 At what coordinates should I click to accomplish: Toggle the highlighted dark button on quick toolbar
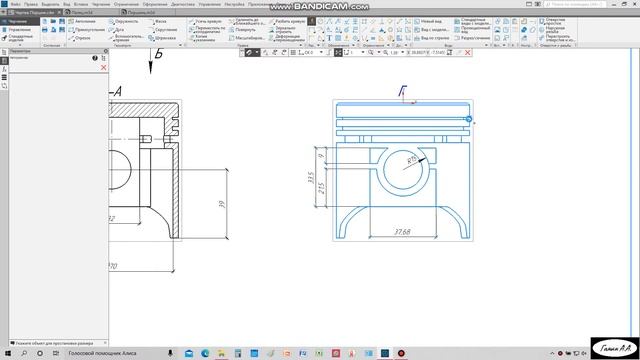coord(338,53)
